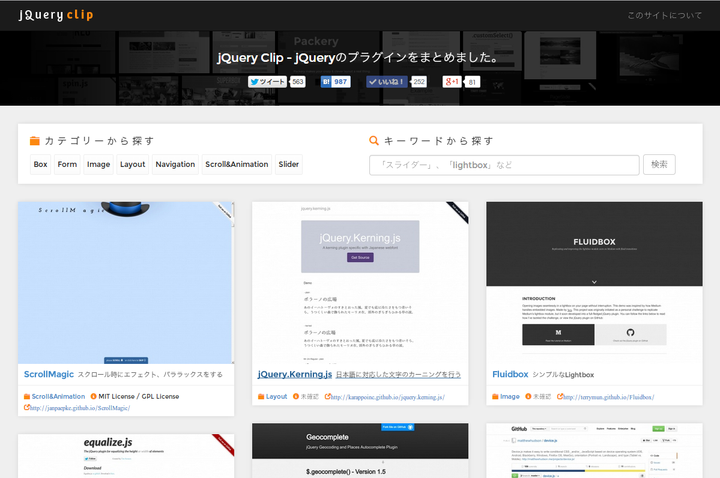Select the Form category
This screenshot has height=478, width=720.
pyautogui.click(x=67, y=164)
